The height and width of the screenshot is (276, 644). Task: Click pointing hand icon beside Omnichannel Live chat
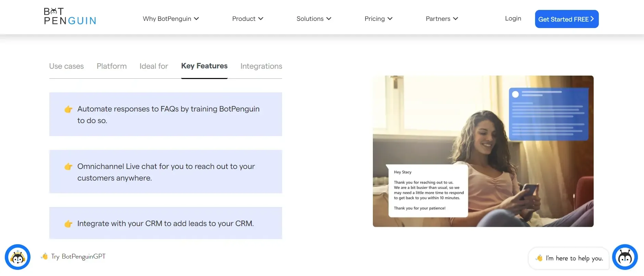(68, 167)
